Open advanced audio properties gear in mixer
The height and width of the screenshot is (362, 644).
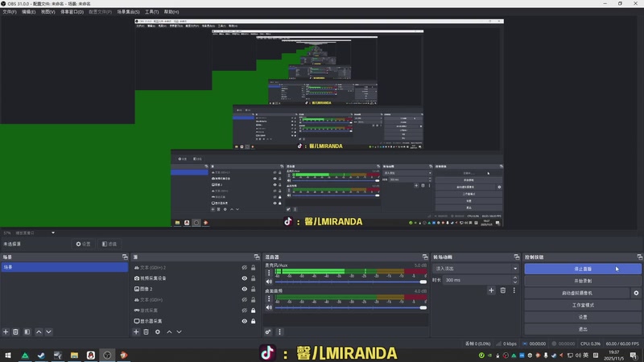[x=268, y=331]
